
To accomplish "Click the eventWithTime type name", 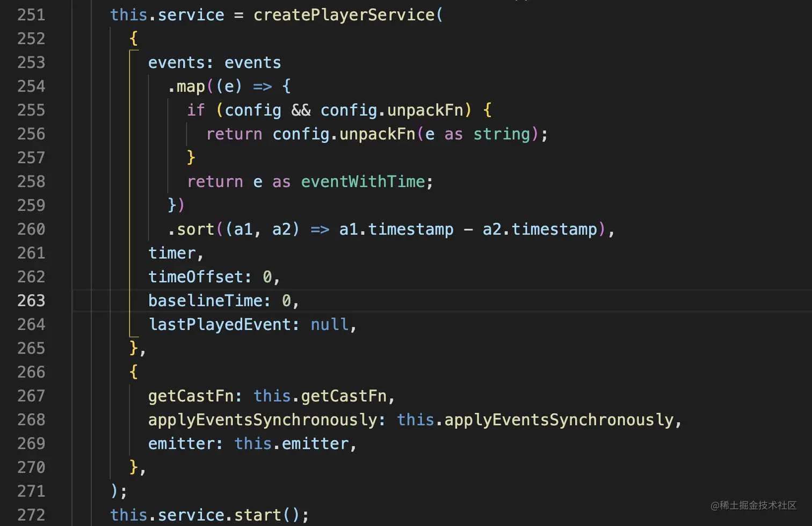I will coord(363,181).
